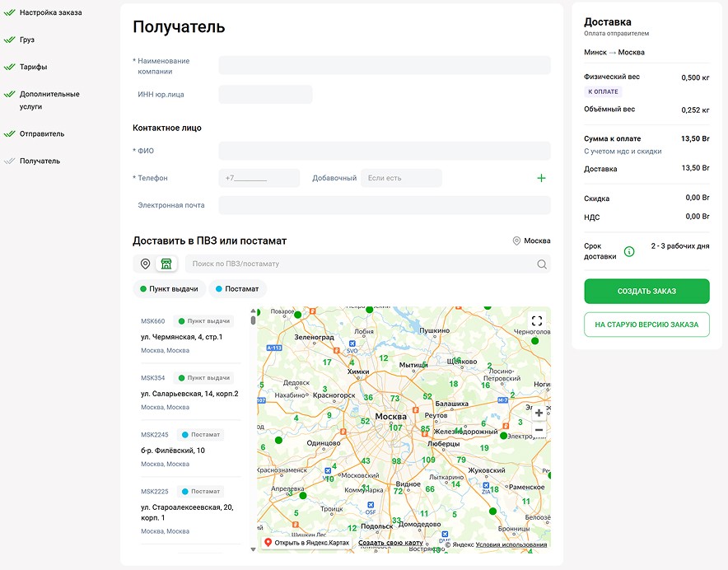Toggle the Пункт выдачи filter chip
This screenshot has height=570, width=728.
point(169,288)
